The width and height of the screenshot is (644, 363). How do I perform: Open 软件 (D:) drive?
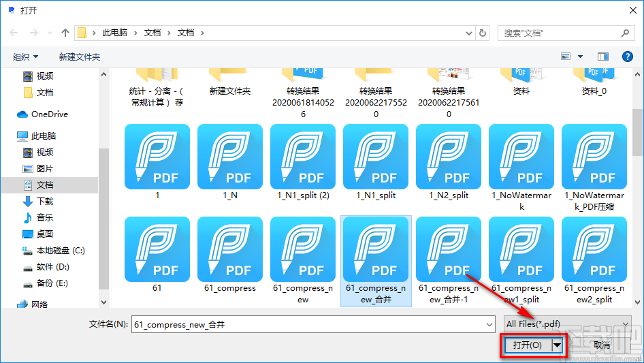(x=46, y=267)
